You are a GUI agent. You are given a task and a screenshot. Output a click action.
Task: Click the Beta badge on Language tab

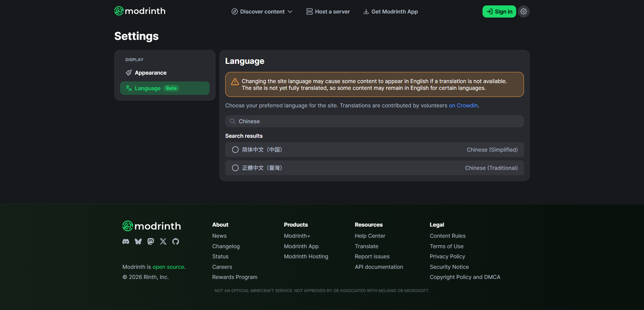pyautogui.click(x=171, y=88)
